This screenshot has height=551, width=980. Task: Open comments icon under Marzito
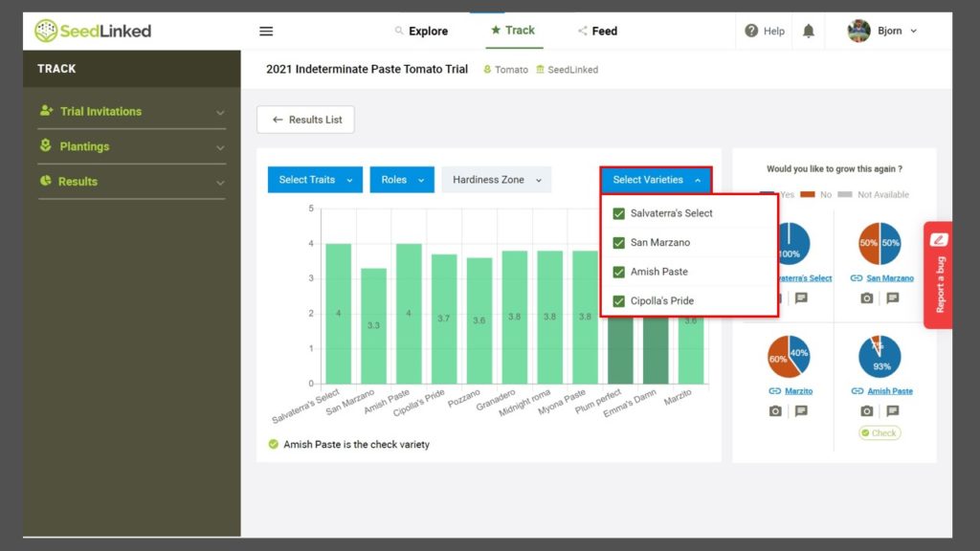pos(801,410)
